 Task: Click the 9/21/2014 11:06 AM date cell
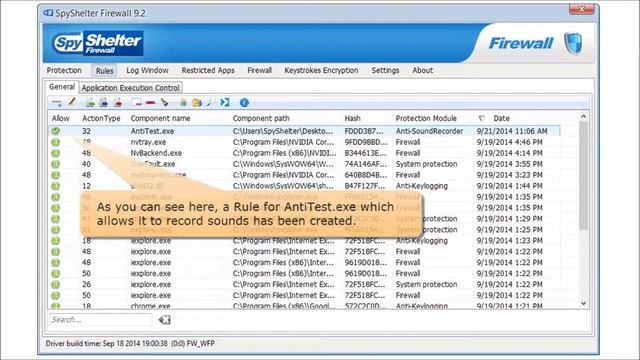pos(512,131)
